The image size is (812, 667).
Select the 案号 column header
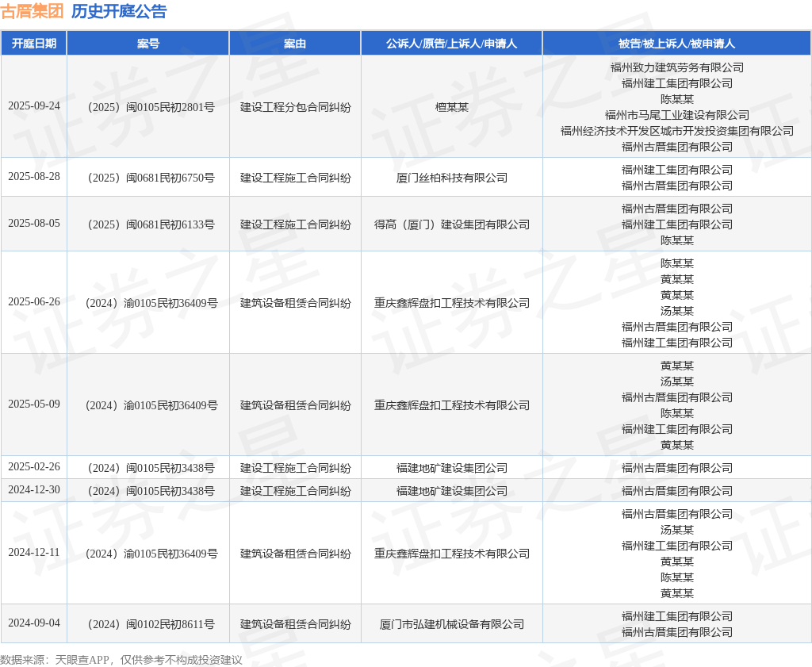pyautogui.click(x=148, y=44)
